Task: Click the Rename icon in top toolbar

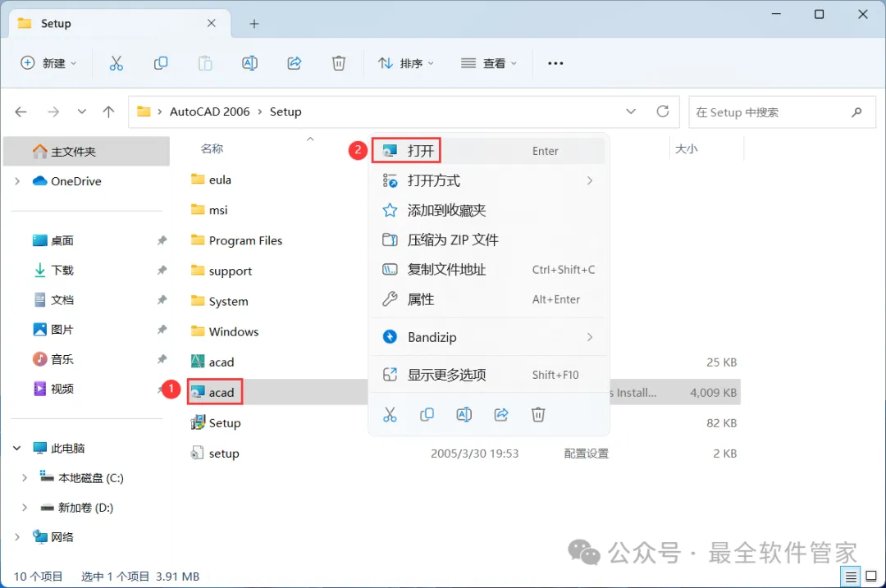Action: pyautogui.click(x=249, y=63)
